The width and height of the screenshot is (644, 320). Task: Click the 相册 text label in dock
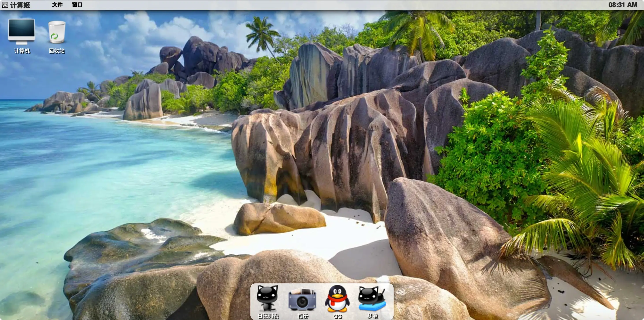click(303, 316)
